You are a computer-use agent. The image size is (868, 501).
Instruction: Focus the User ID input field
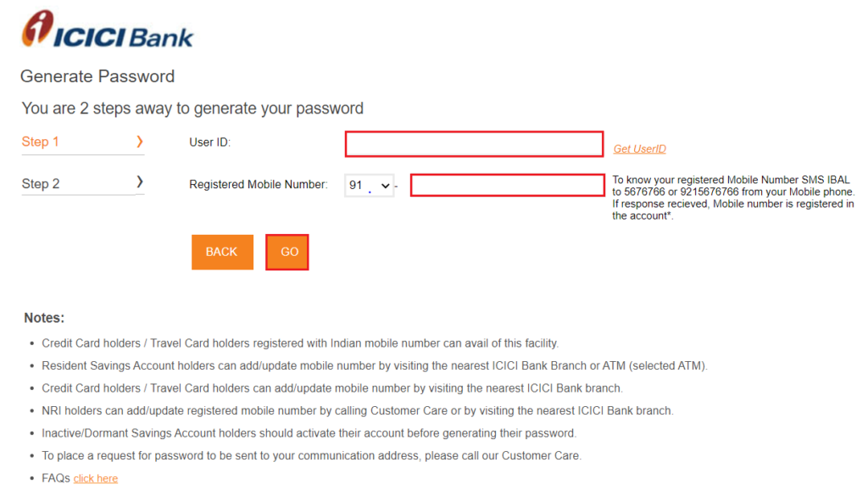click(474, 144)
